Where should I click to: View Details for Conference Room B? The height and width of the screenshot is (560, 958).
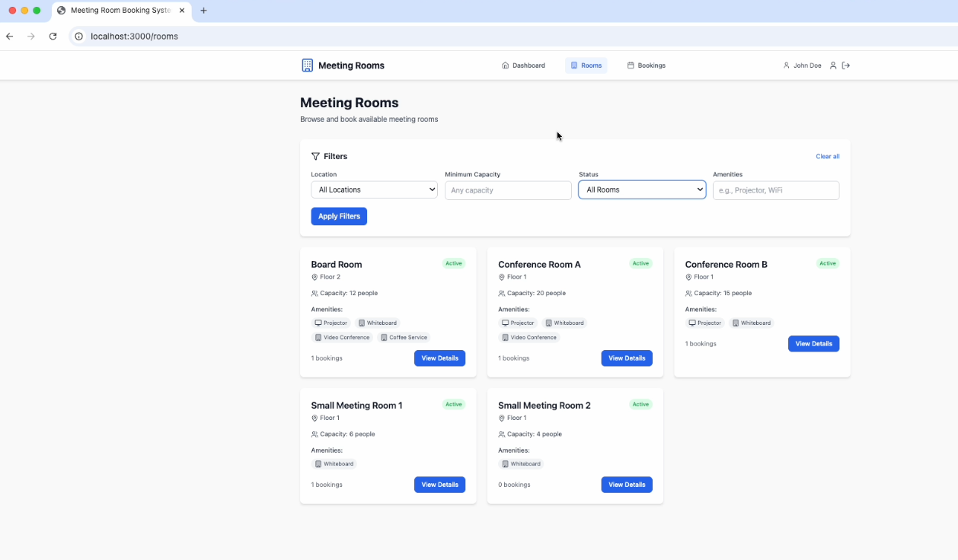coord(813,344)
